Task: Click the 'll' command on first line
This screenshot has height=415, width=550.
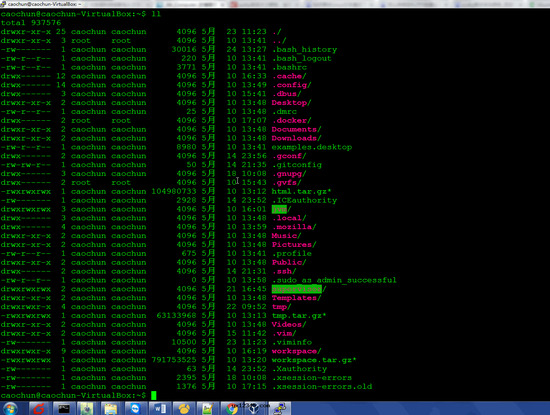Action: pos(156,14)
